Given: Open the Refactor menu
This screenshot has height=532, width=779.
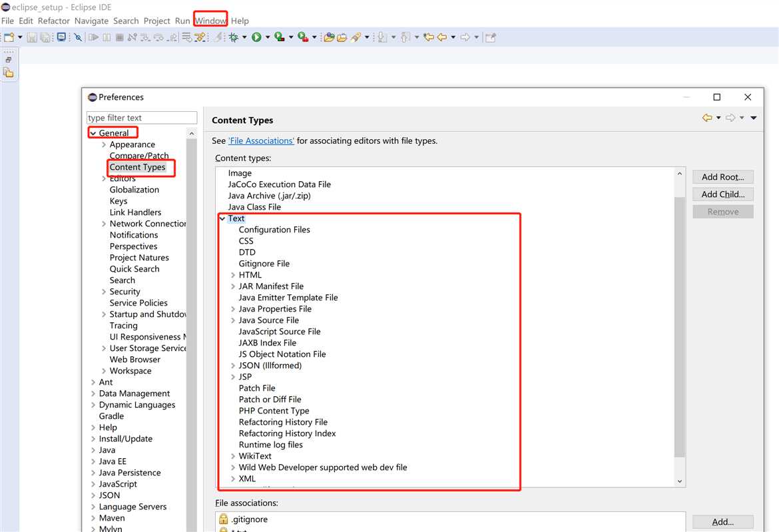Looking at the screenshot, I should tap(54, 21).
